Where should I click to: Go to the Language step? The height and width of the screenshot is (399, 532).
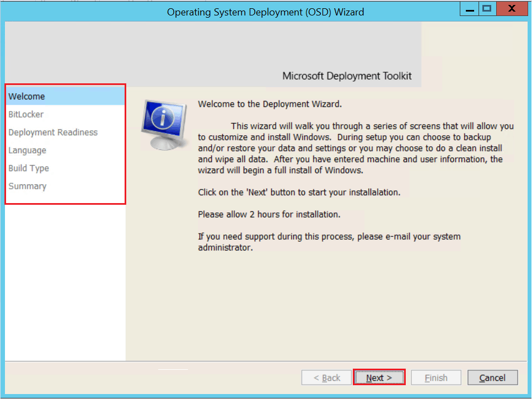[66, 150]
